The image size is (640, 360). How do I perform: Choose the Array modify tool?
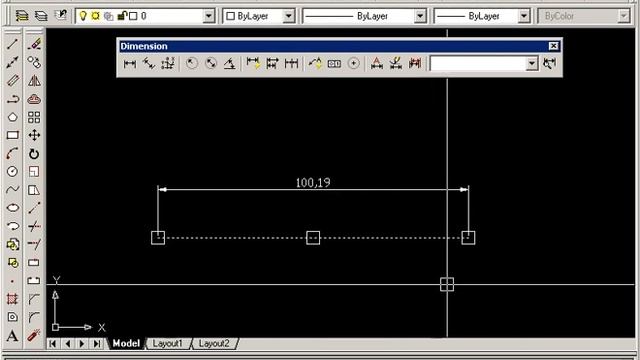click(34, 117)
